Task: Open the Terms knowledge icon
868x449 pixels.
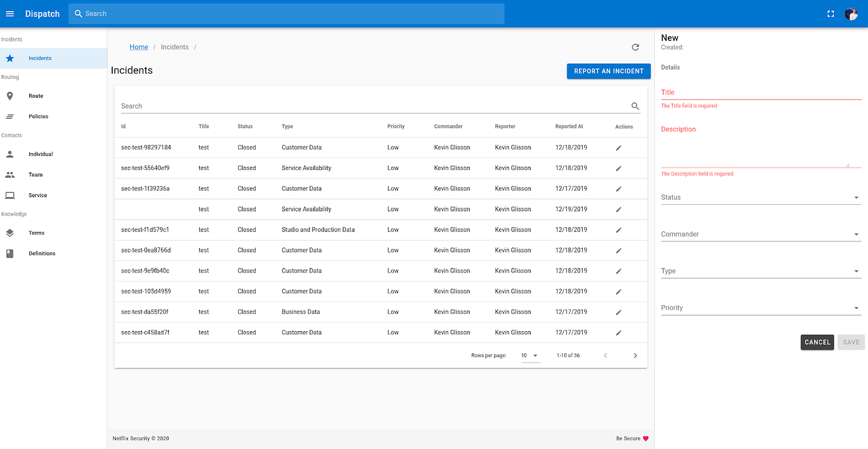Action: [9, 233]
